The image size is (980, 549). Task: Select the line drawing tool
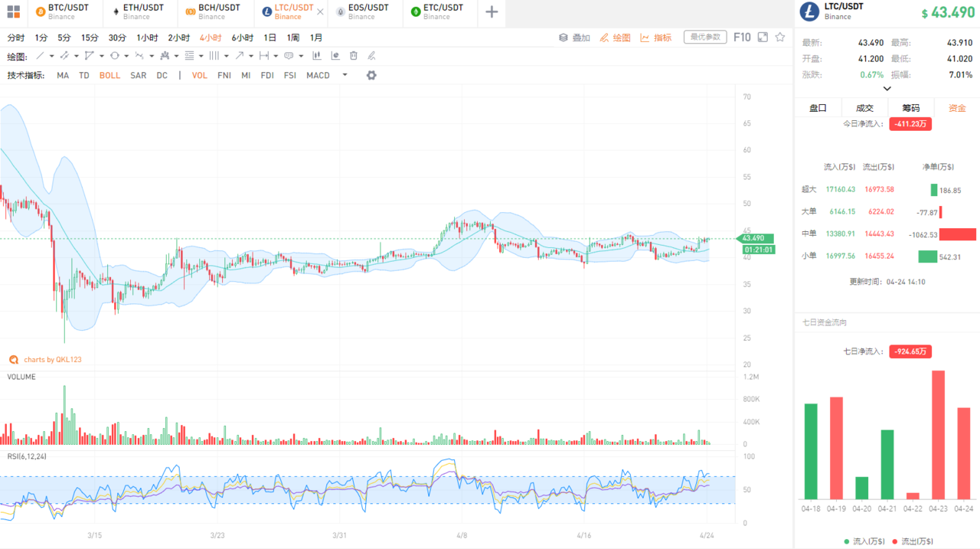(41, 56)
